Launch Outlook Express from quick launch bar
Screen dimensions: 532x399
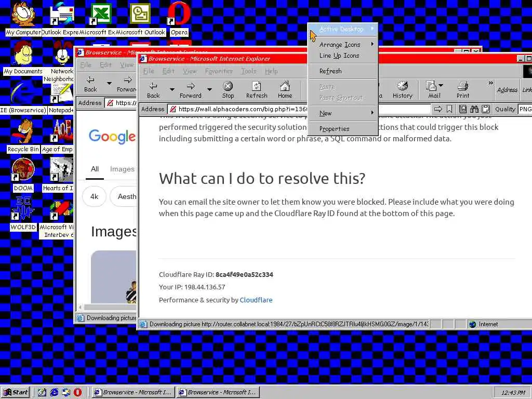click(x=66, y=392)
